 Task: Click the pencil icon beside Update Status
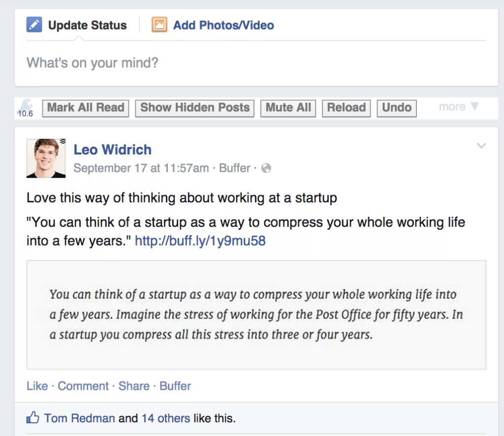[x=33, y=24]
